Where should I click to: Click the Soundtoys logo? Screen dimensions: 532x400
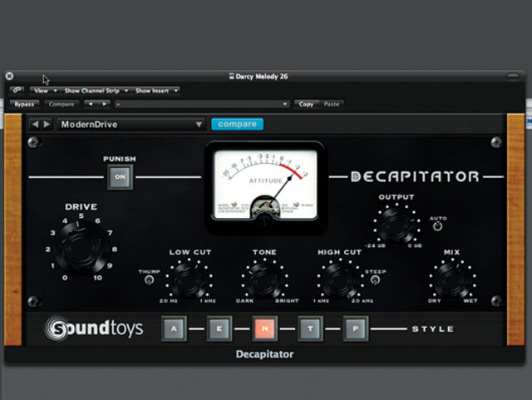pos(94,328)
